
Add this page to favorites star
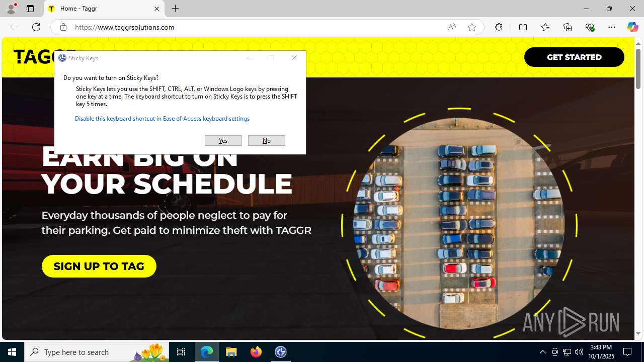pos(472,27)
